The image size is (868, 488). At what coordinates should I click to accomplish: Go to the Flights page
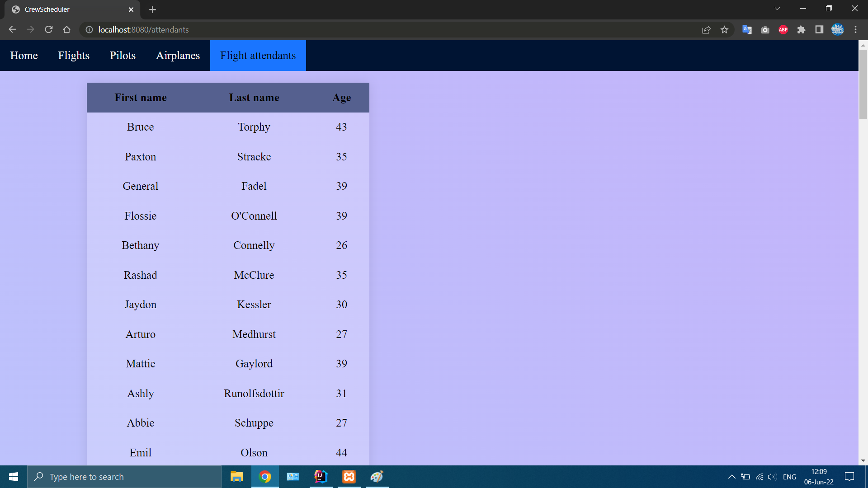[74, 56]
